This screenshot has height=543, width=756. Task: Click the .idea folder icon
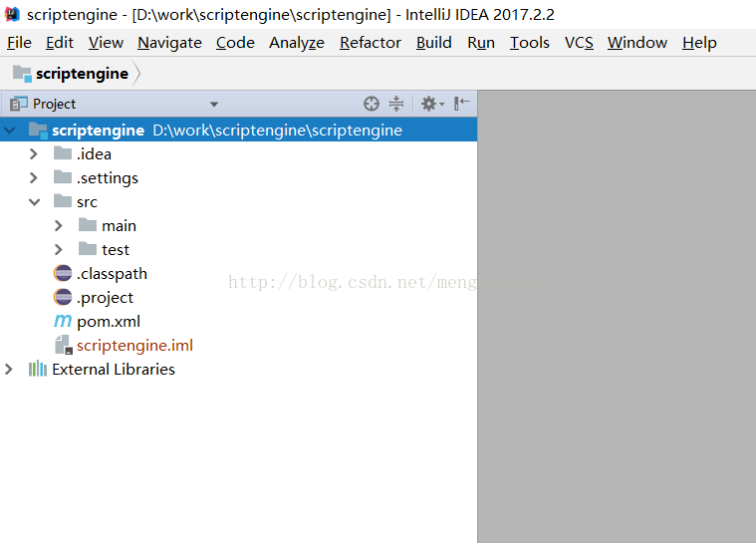click(x=63, y=153)
